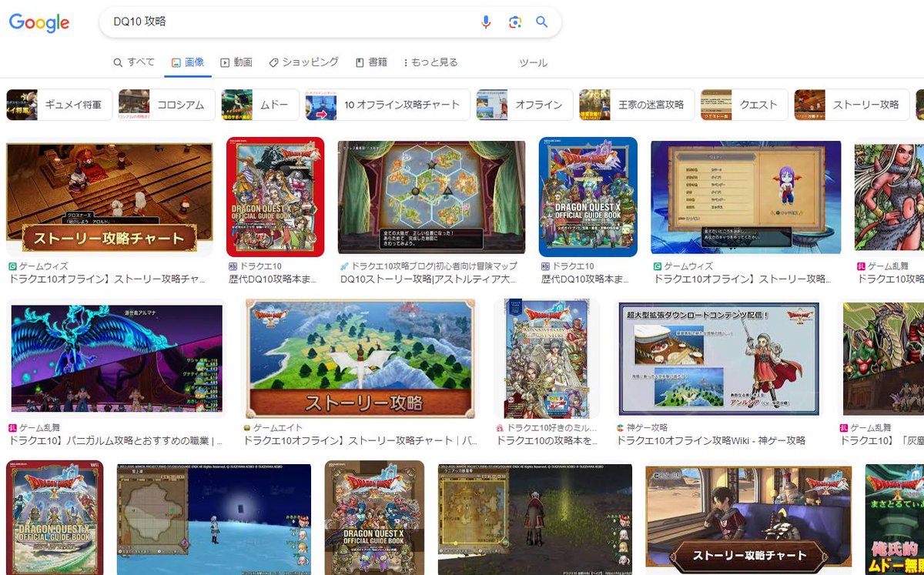The width and height of the screenshot is (924, 575).
Task: Open 超大型拡張ダウンロードコンテンツ配信 thumbnail
Action: (719, 359)
